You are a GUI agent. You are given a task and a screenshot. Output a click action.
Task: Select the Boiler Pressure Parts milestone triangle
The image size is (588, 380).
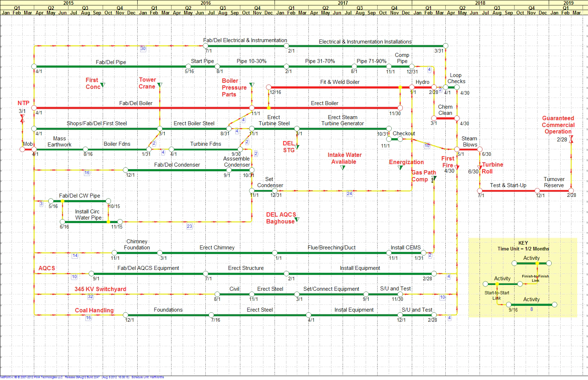pyautogui.click(x=251, y=85)
